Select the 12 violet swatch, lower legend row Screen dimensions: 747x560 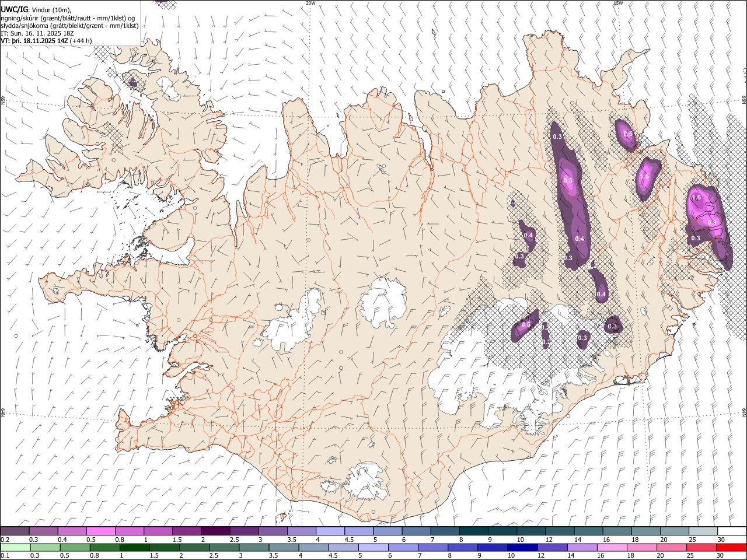click(x=551, y=548)
